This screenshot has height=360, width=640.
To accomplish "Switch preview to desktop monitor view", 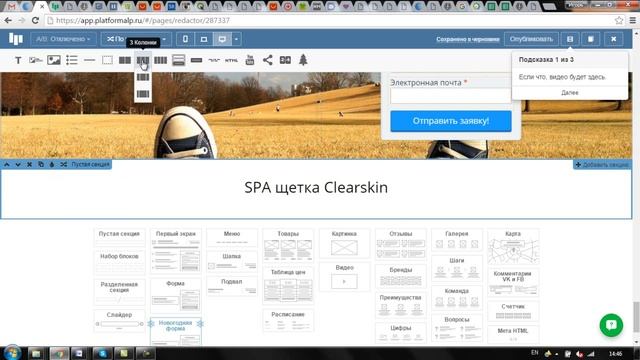I will coord(222,39).
